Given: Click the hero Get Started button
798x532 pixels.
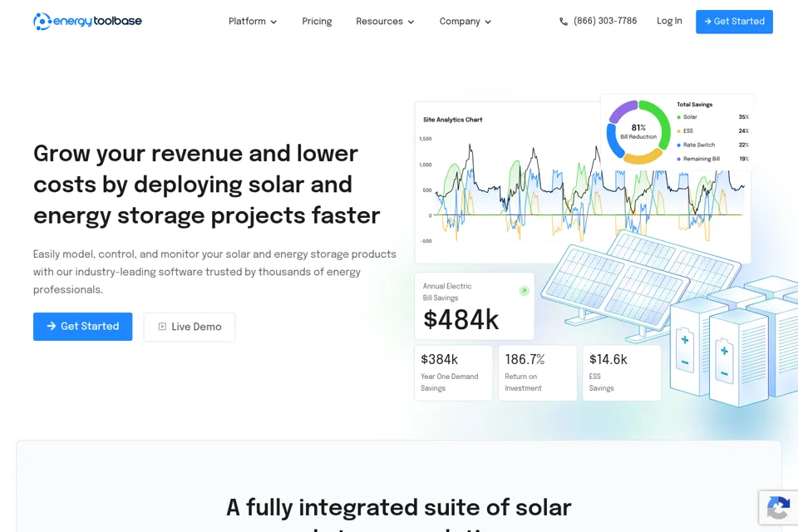Looking at the screenshot, I should pyautogui.click(x=82, y=327).
